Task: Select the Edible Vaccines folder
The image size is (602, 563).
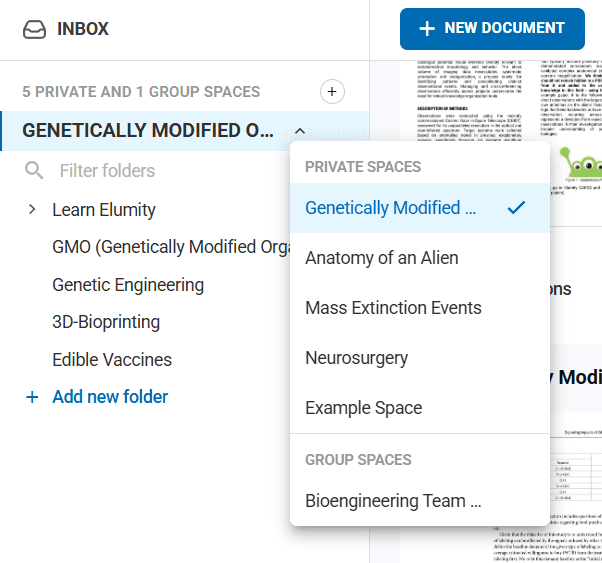Action: pyautogui.click(x=112, y=360)
